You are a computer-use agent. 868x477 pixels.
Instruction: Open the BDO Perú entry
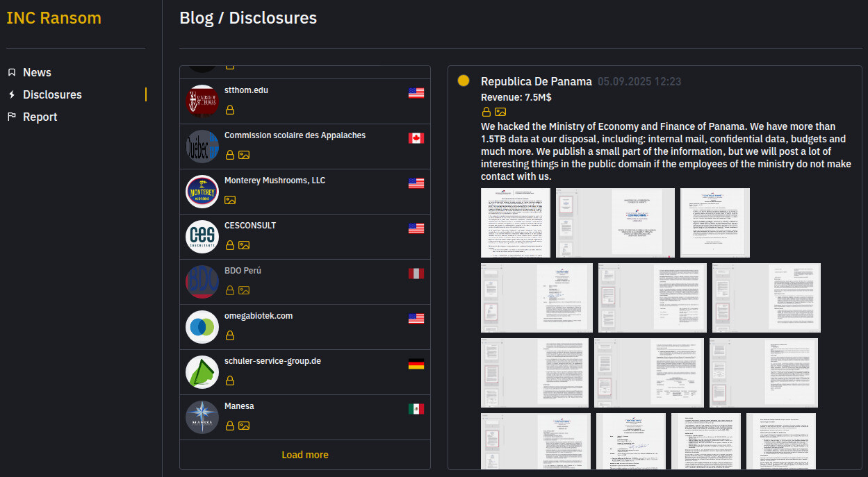(305, 282)
